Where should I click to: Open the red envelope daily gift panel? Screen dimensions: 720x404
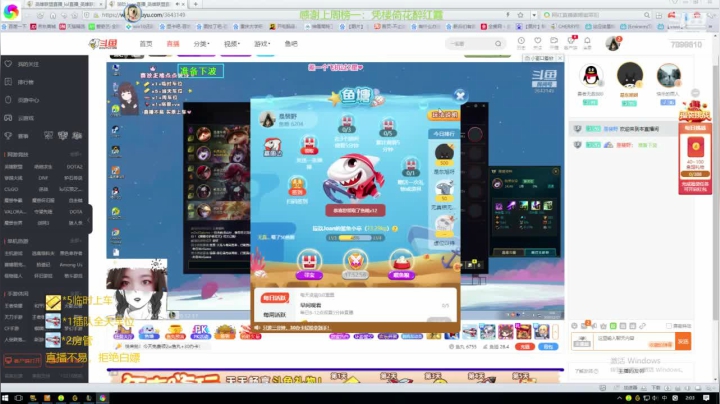click(x=695, y=158)
